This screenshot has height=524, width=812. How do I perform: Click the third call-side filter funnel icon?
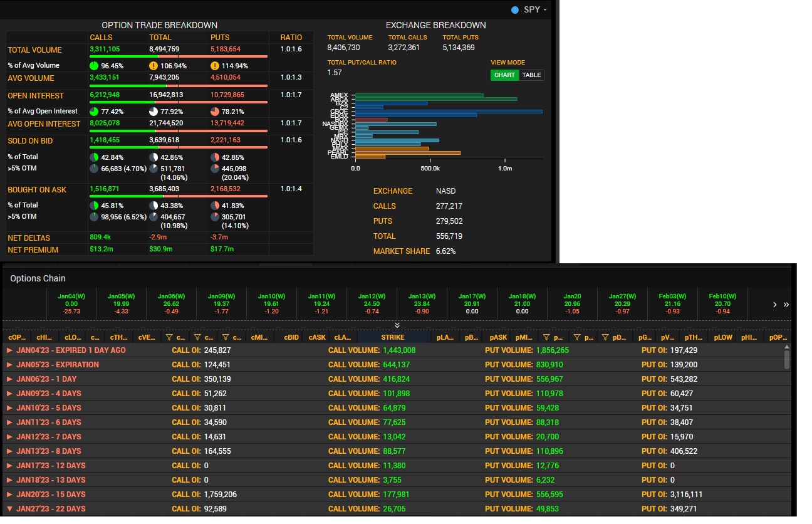pyautogui.click(x=226, y=337)
